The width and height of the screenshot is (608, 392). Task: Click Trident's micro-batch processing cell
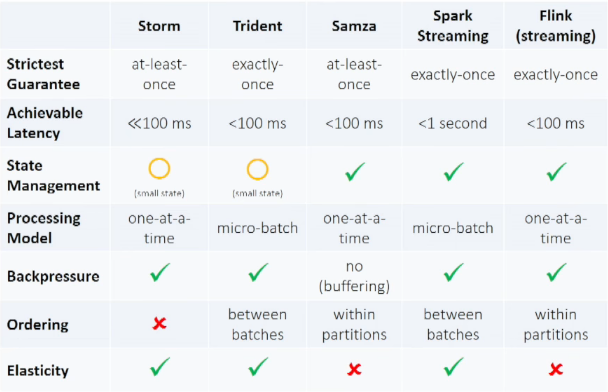(x=257, y=228)
